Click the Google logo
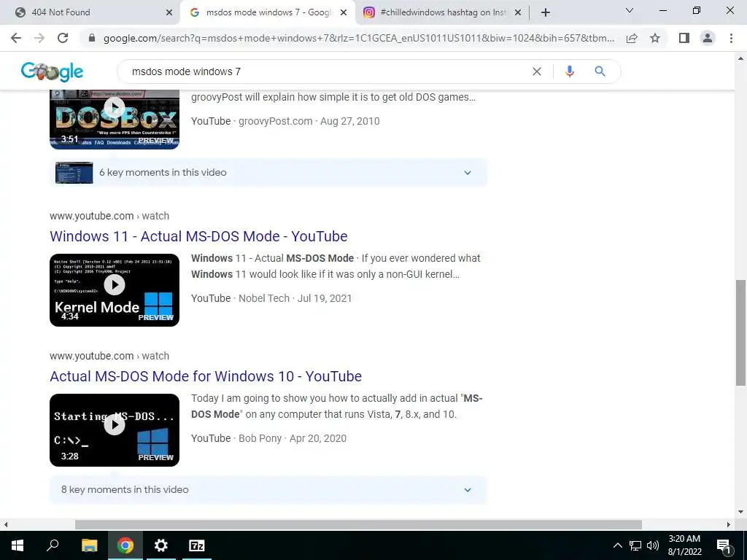Image resolution: width=747 pixels, height=560 pixels. 52,72
